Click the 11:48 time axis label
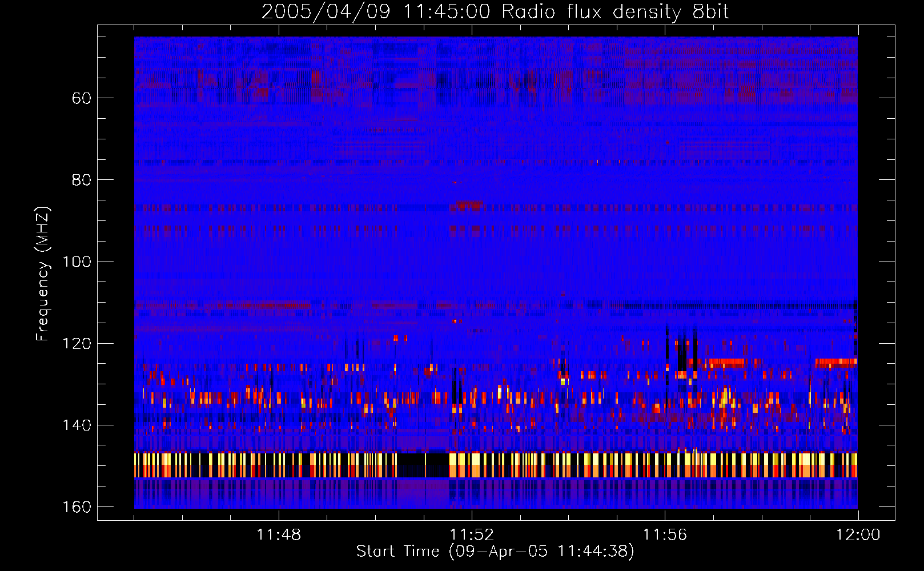The width and height of the screenshot is (924, 571). pyautogui.click(x=279, y=535)
